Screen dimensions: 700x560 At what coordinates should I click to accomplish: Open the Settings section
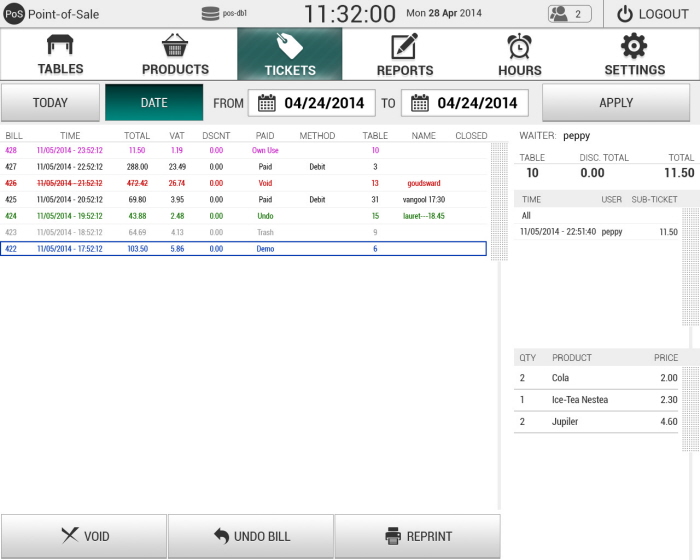pyautogui.click(x=634, y=54)
